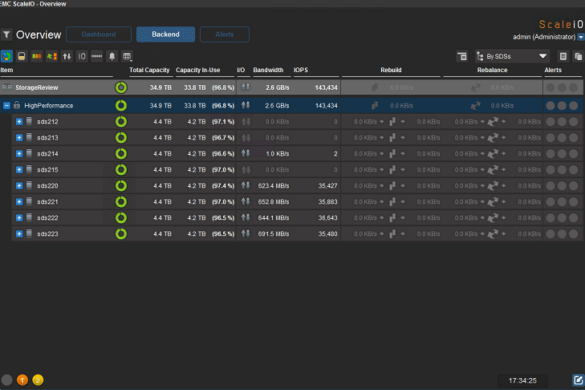Sort by the Total Capacity column header
This screenshot has width=585, height=390.
(149, 70)
